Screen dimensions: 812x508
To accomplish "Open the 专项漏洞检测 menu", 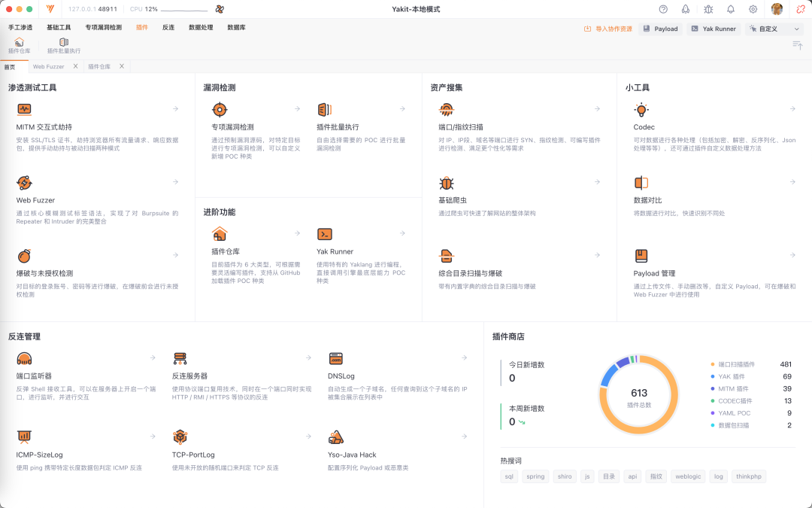I will point(104,28).
